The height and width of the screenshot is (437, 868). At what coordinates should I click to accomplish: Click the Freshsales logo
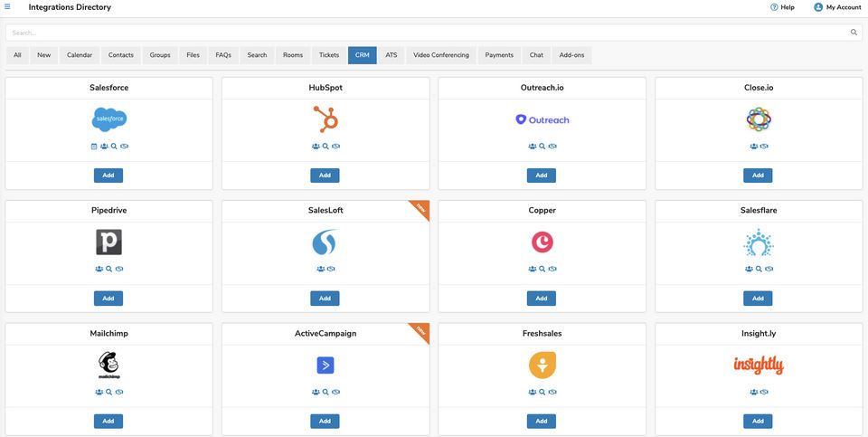point(542,365)
